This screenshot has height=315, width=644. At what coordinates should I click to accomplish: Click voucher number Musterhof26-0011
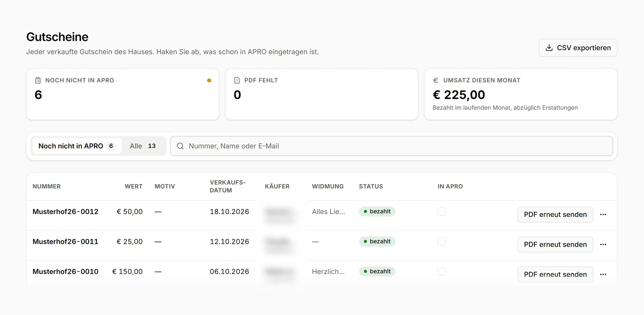click(x=65, y=242)
